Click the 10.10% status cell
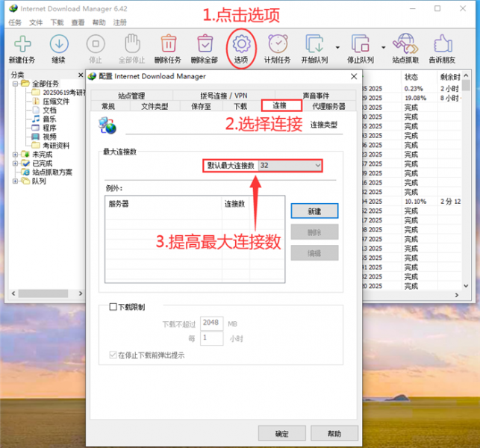Viewport: 480px width, 448px height. point(415,202)
